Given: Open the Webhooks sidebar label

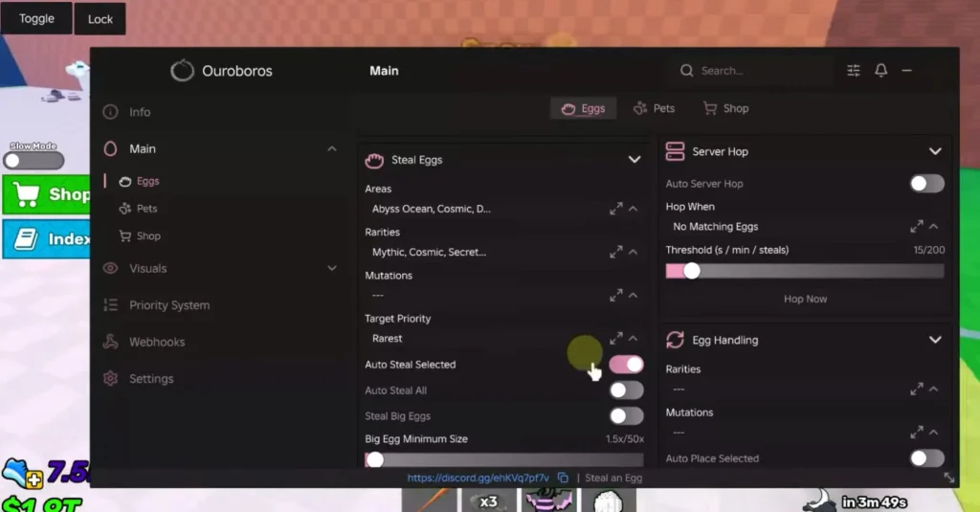Looking at the screenshot, I should (x=157, y=342).
